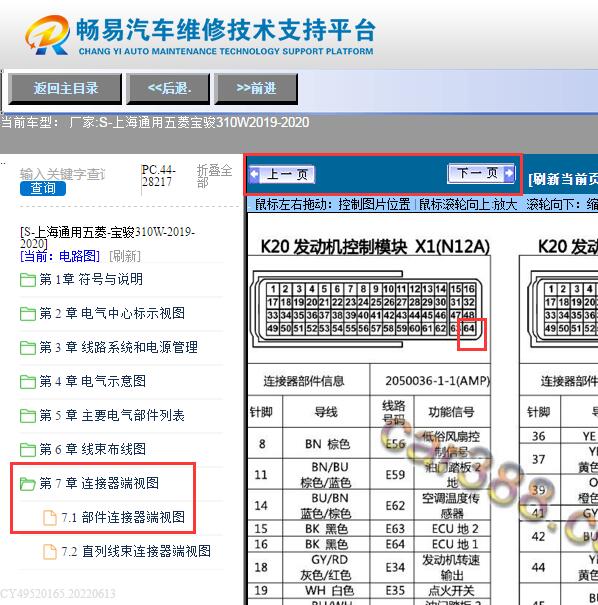Click folder icon of 第2章
Viewport: 598px width, 605px height.
point(28,314)
